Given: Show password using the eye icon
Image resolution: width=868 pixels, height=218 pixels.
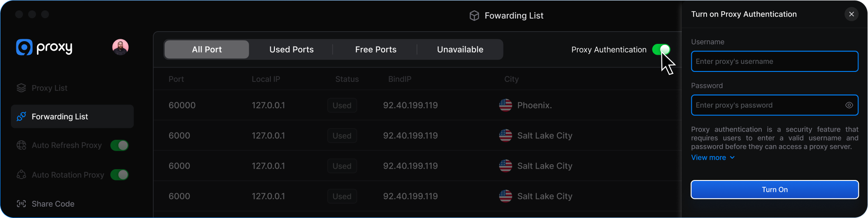Looking at the screenshot, I should (849, 105).
